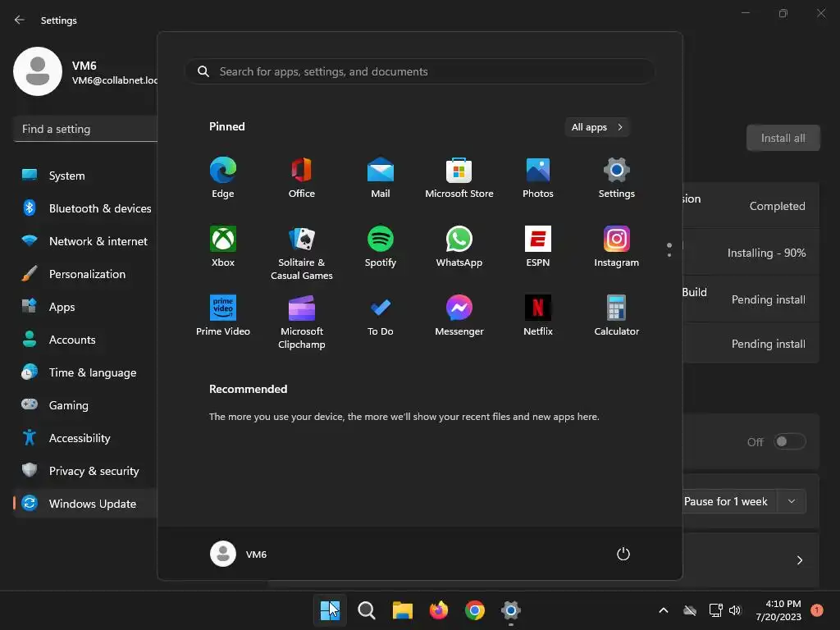Click Install all updates button

pos(783,138)
